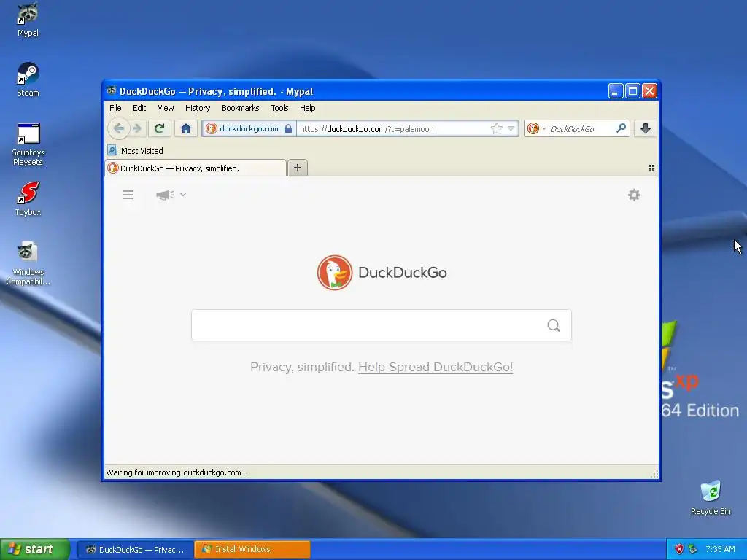The height and width of the screenshot is (560, 747).
Task: Click the Mypal desktop shortcut
Action: pos(28,20)
